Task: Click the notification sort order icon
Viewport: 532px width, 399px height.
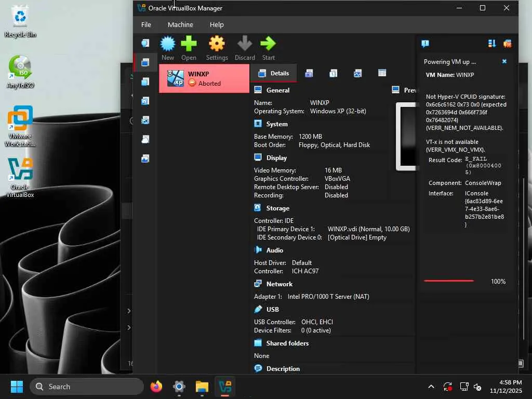Action: tap(492, 44)
